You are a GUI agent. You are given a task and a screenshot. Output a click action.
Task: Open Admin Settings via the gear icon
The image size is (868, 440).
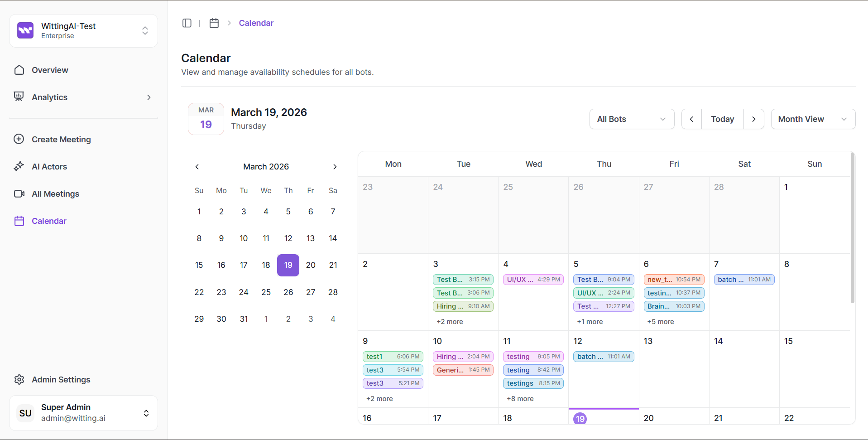point(19,380)
